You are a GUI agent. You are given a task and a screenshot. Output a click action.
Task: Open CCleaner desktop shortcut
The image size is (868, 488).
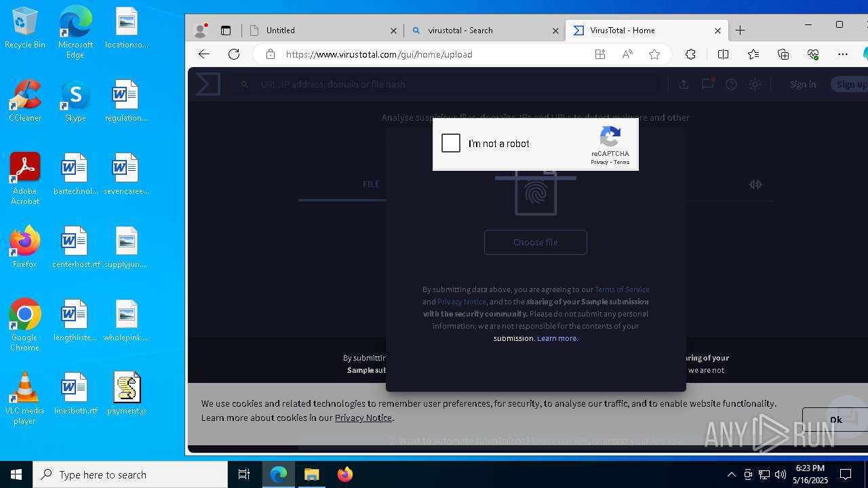pyautogui.click(x=25, y=101)
